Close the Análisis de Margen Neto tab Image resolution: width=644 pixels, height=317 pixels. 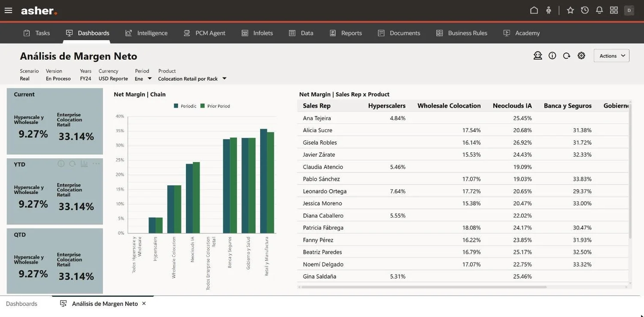(x=144, y=303)
